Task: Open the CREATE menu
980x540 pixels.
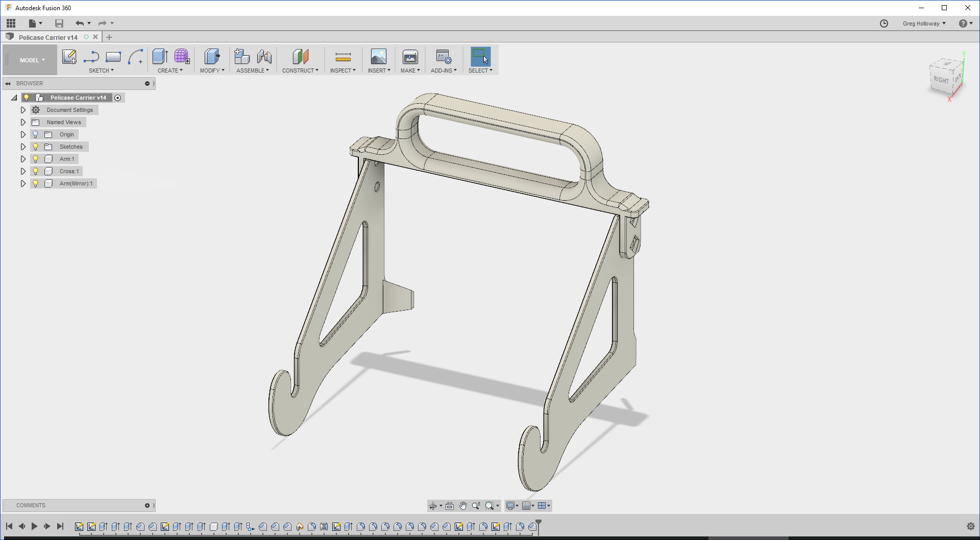Action: click(170, 71)
